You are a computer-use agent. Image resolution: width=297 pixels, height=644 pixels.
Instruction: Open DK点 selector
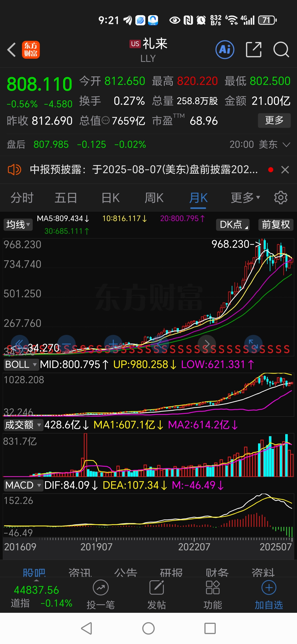coord(233,225)
